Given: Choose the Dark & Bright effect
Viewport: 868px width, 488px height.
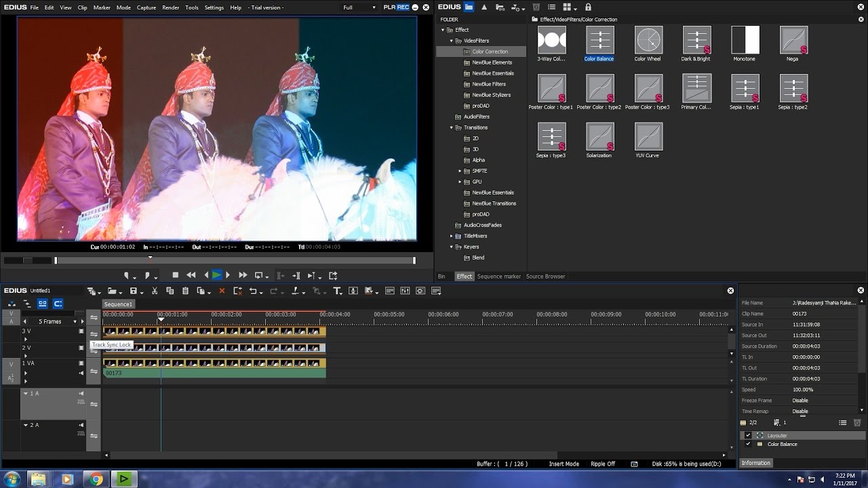Looking at the screenshot, I should 696,40.
